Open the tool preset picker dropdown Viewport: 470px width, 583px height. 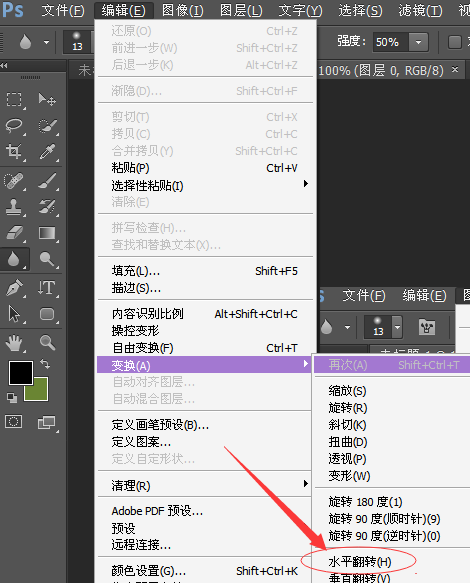(46, 42)
